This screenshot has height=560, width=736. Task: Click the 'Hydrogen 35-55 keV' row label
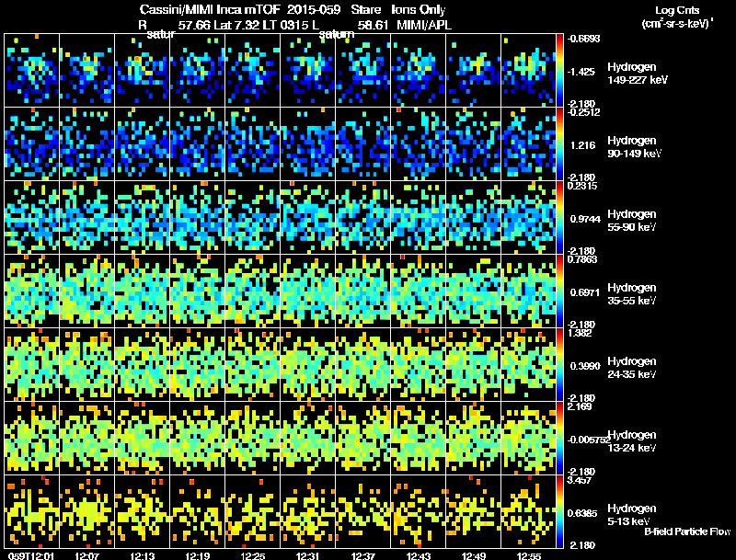pyautogui.click(x=632, y=294)
